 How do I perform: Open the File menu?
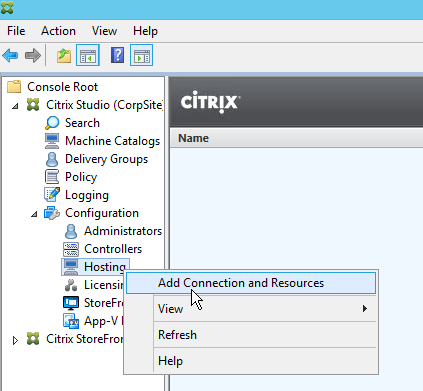(x=16, y=31)
